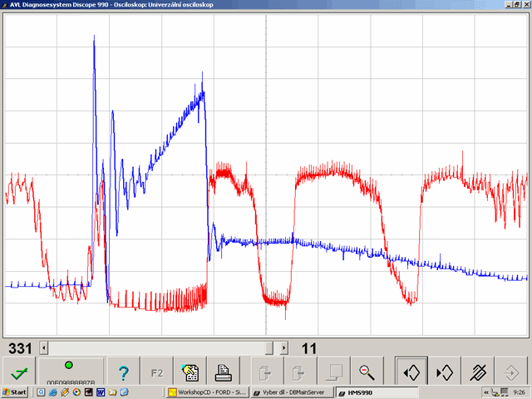Image resolution: width=532 pixels, height=399 pixels.
Task: Expand hidden system tray icons chevron
Action: [x=486, y=392]
